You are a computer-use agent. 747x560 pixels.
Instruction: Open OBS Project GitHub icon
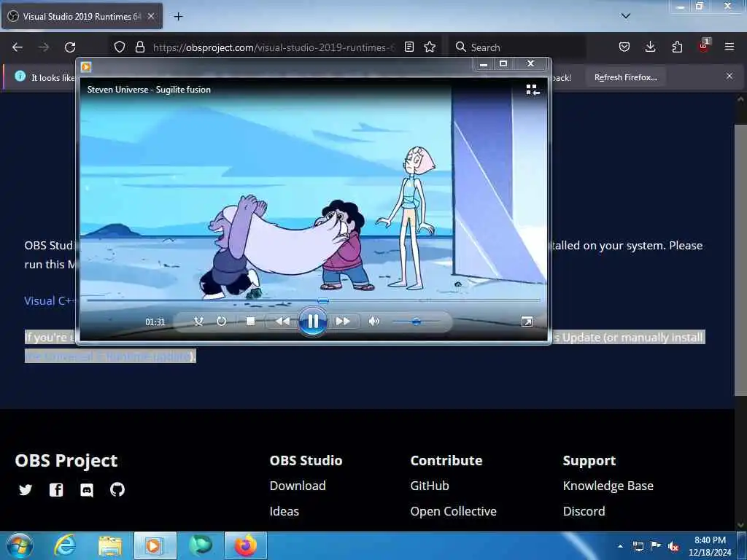click(117, 489)
